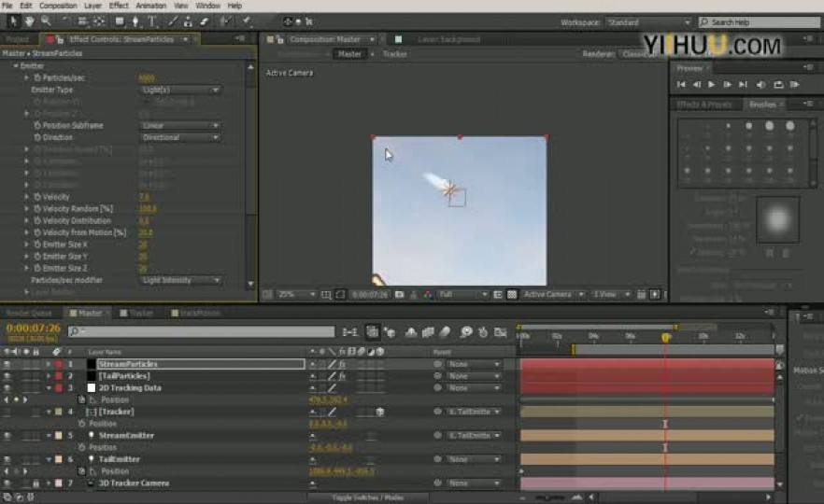
Task: Click the Brainstorm icon in timeline
Action: tap(465, 332)
